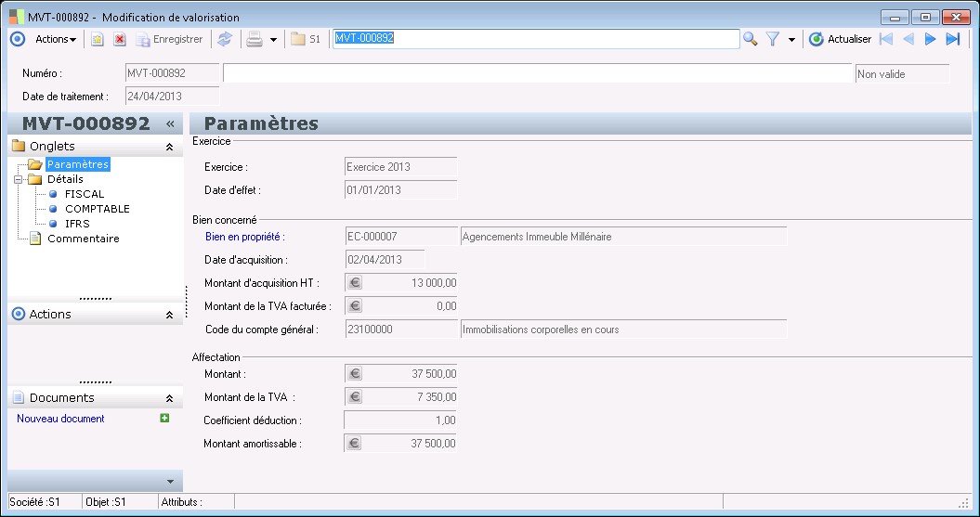Click the printer icon

tap(254, 39)
